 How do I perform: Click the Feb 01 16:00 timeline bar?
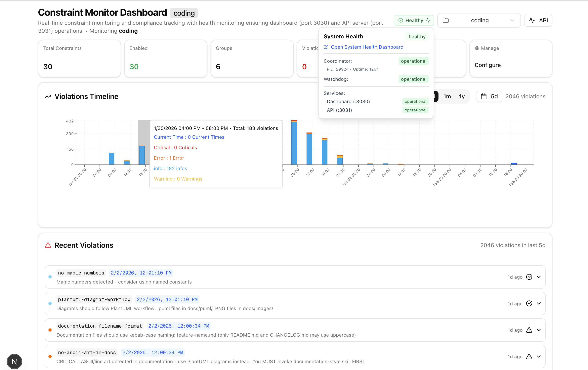(x=324, y=152)
